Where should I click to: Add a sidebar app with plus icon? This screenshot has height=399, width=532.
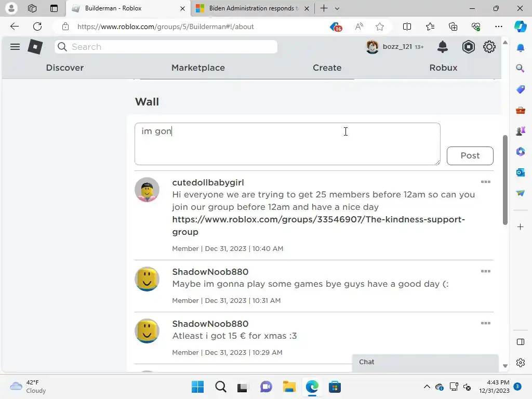521,227
